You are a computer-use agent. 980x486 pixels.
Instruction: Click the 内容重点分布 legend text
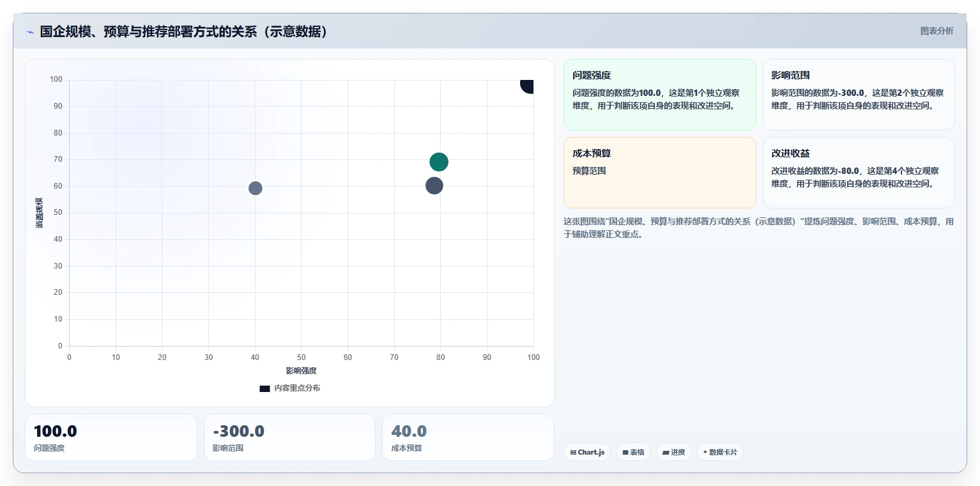pyautogui.click(x=297, y=388)
